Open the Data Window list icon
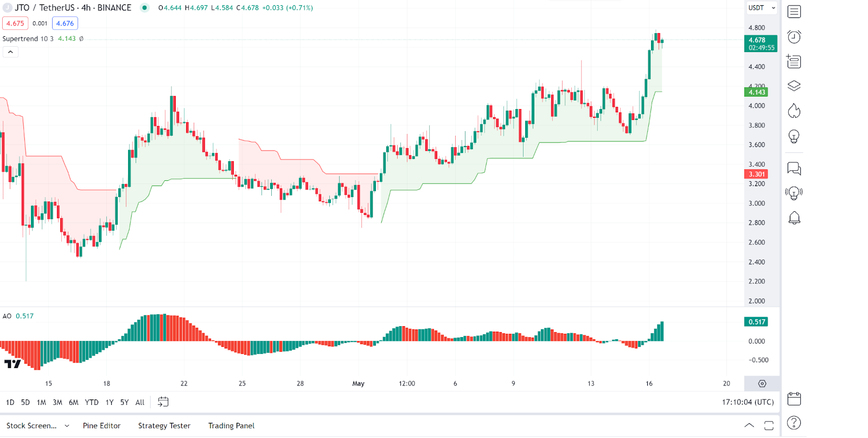Image resolution: width=868 pixels, height=438 pixels. click(x=794, y=61)
